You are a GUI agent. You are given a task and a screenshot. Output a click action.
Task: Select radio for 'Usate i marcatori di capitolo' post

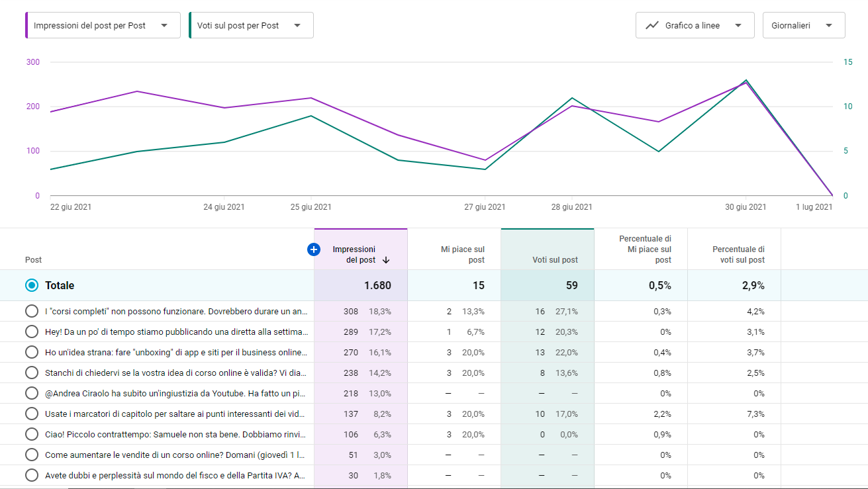[x=31, y=414]
